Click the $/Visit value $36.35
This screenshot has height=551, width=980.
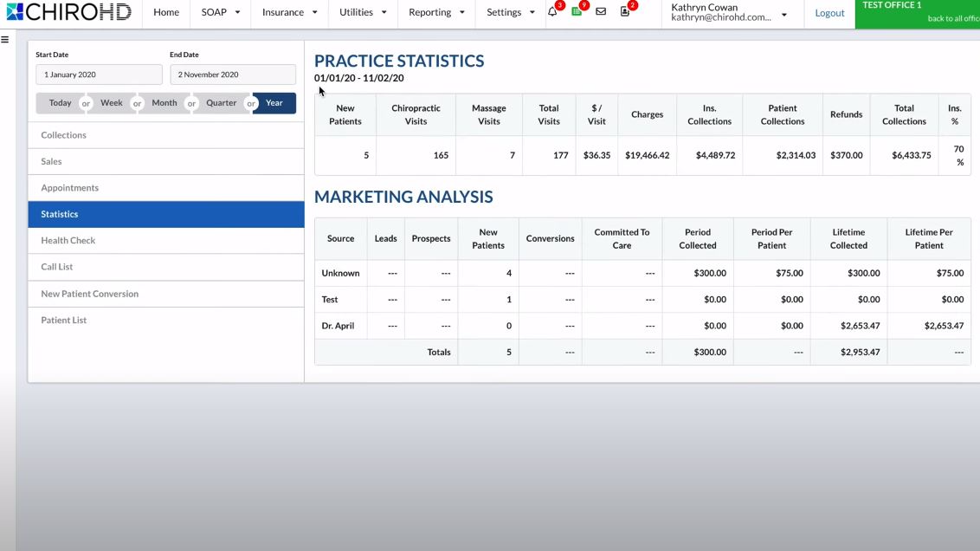pos(596,155)
